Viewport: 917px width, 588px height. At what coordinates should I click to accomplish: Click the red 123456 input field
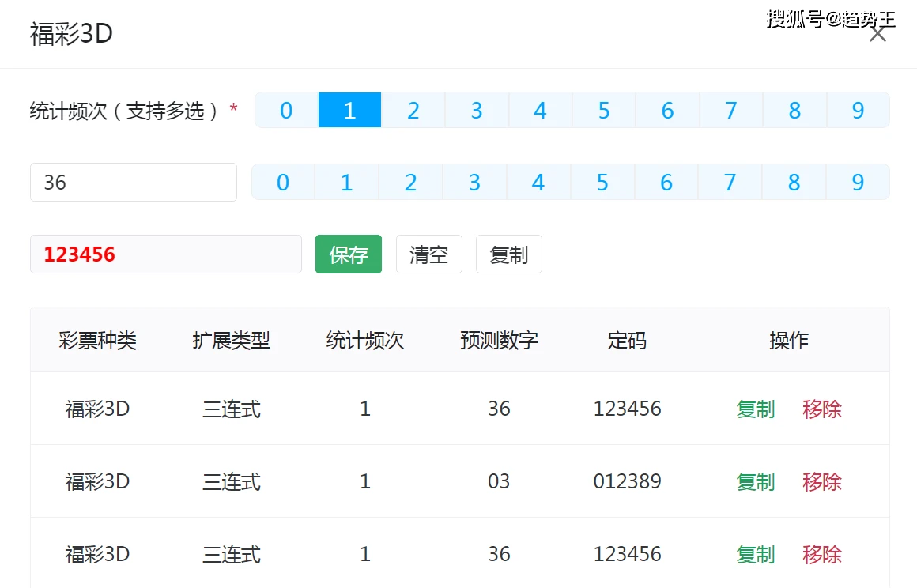(x=165, y=254)
